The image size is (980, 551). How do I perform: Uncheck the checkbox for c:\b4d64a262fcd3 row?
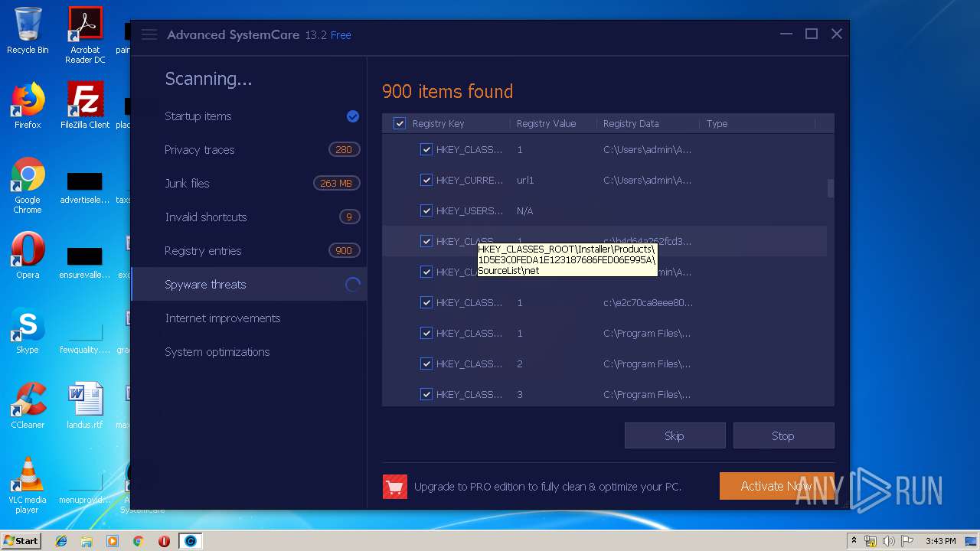coord(426,241)
